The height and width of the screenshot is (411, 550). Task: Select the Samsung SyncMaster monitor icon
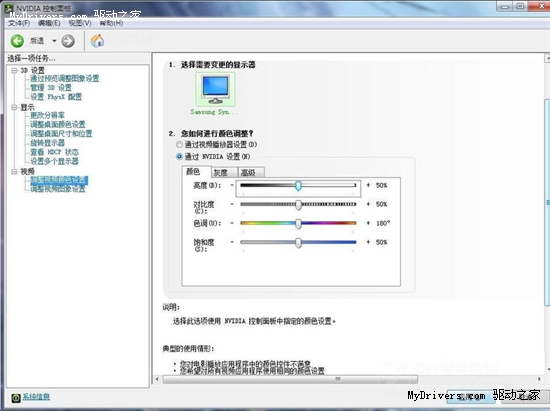coord(215,89)
